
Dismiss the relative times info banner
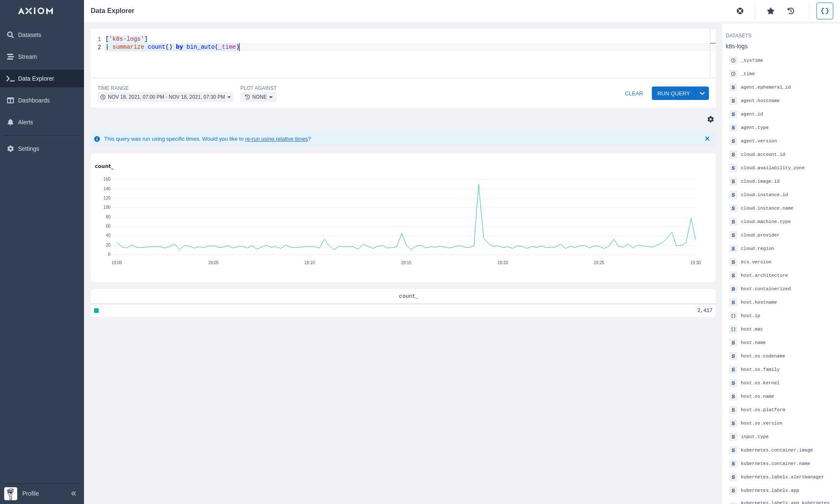click(707, 139)
